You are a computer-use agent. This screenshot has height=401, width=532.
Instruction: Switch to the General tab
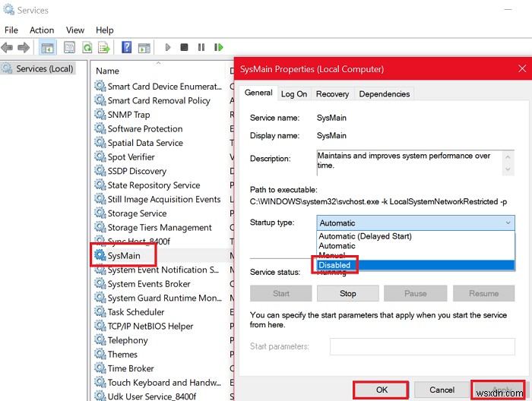tap(258, 93)
